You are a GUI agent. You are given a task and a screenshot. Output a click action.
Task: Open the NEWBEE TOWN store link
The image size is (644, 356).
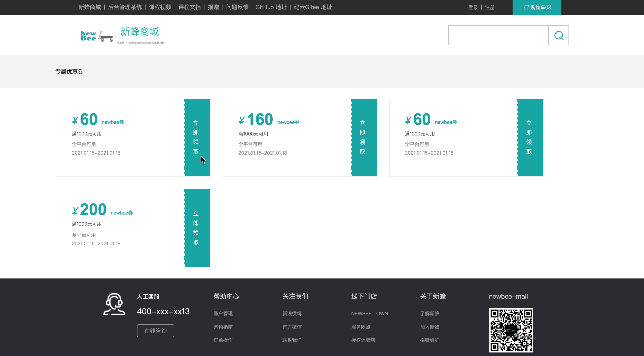(369, 313)
